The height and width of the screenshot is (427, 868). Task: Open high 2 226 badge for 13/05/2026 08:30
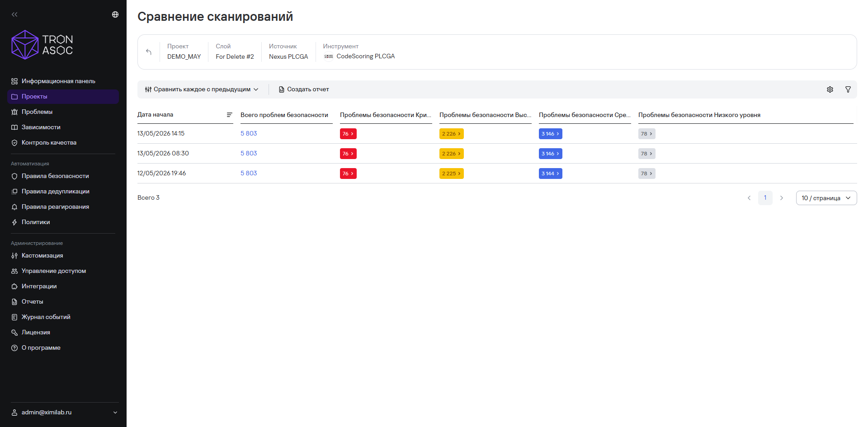(452, 154)
